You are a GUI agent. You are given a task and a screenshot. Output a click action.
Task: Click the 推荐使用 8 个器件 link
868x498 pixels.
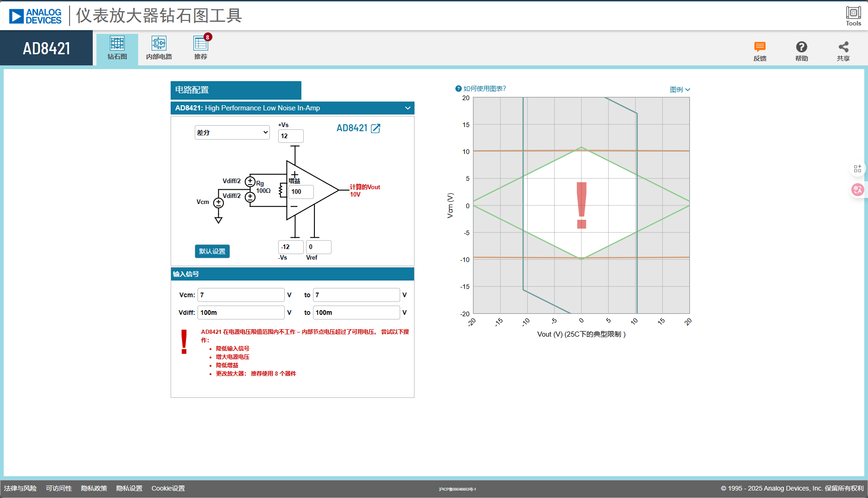tap(274, 374)
